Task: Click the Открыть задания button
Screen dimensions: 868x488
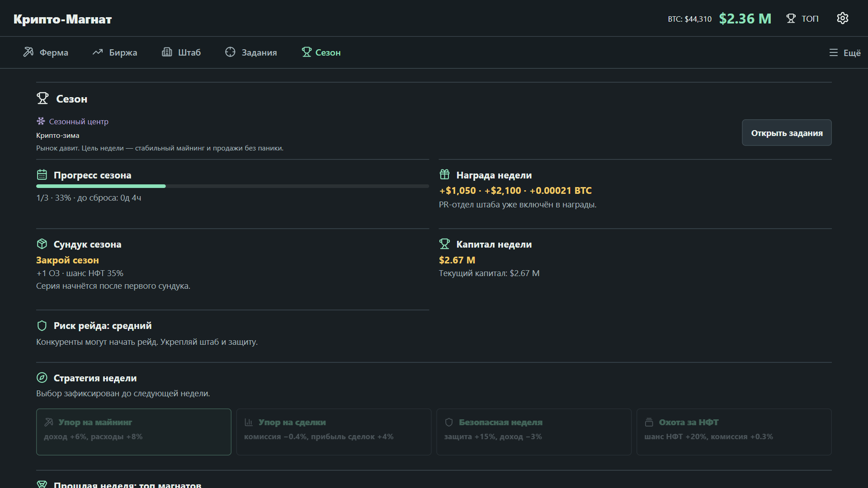Action: pyautogui.click(x=787, y=133)
